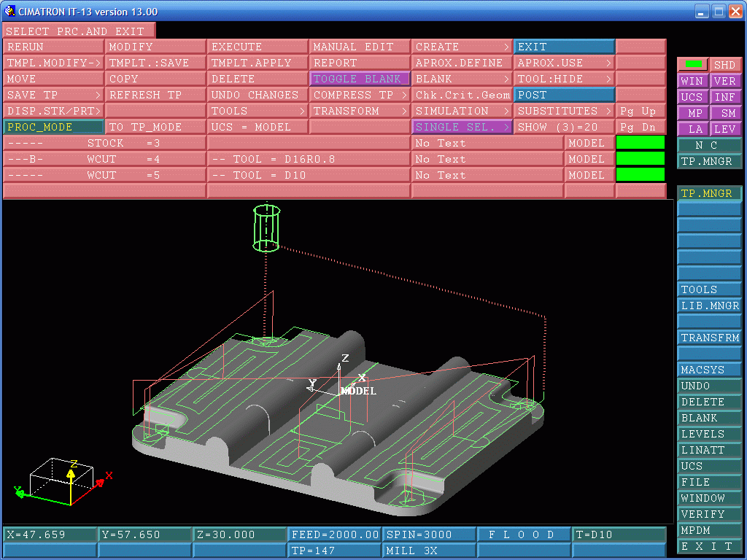The image size is (747, 560).
Task: Select the UCS button in top-right grid
Action: click(x=693, y=97)
